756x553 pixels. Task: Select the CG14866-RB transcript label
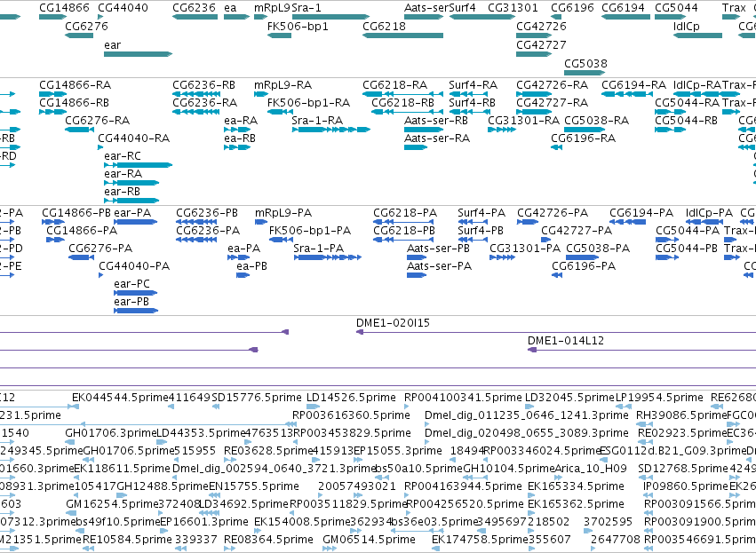75,103
